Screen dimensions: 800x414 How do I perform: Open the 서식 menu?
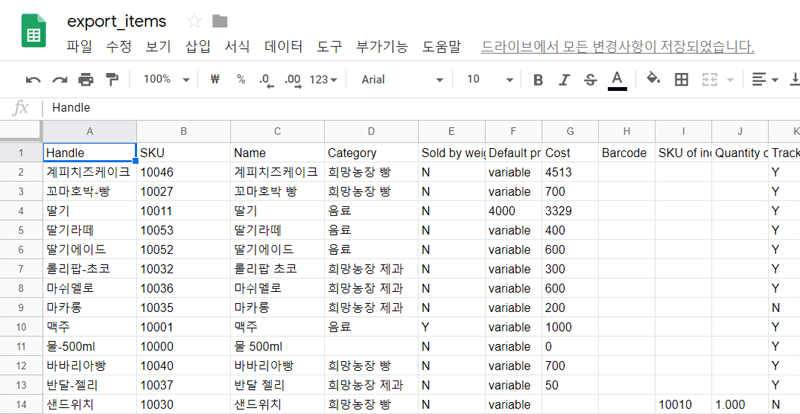point(237,47)
